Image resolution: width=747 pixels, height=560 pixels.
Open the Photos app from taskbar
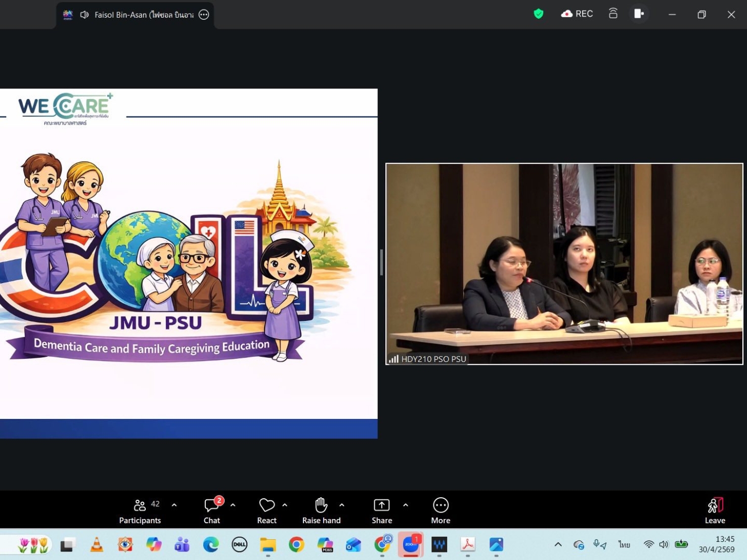pos(496,545)
